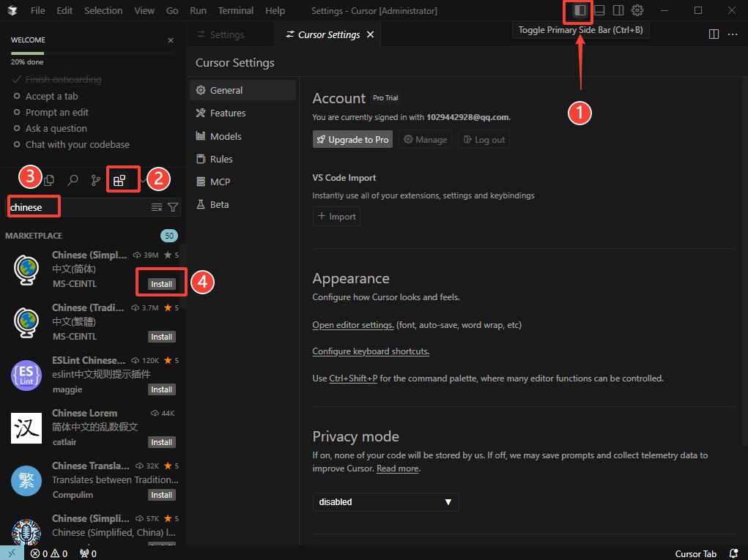Open the Selection menu
Screen dimensions: 748x560
coord(103,10)
